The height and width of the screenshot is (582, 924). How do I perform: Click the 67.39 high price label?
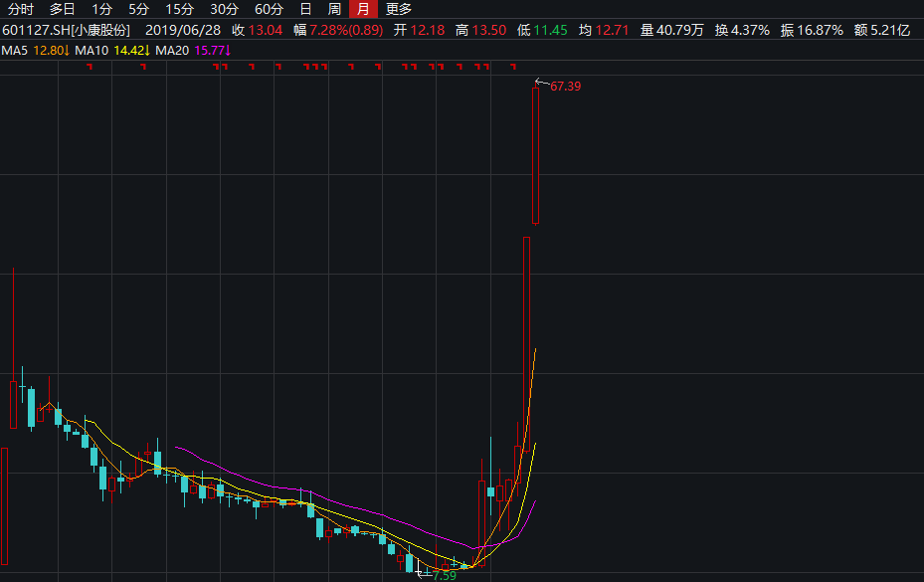pos(565,87)
